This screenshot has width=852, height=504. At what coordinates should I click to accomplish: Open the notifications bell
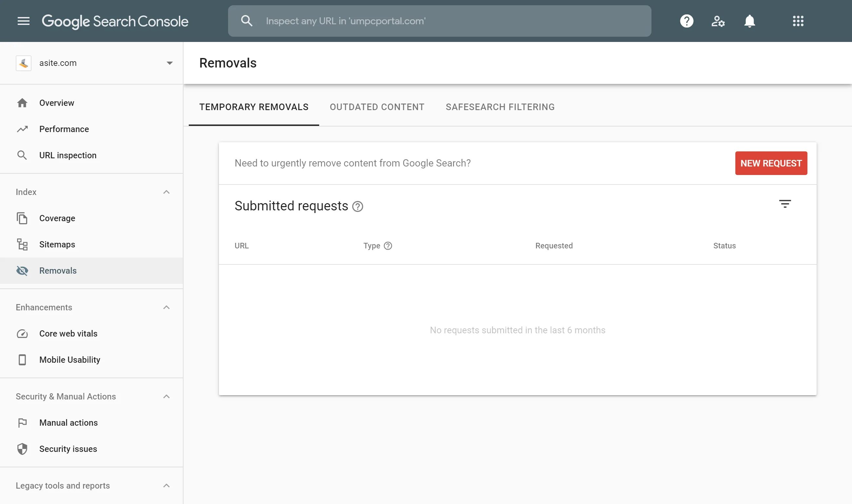[x=749, y=21]
